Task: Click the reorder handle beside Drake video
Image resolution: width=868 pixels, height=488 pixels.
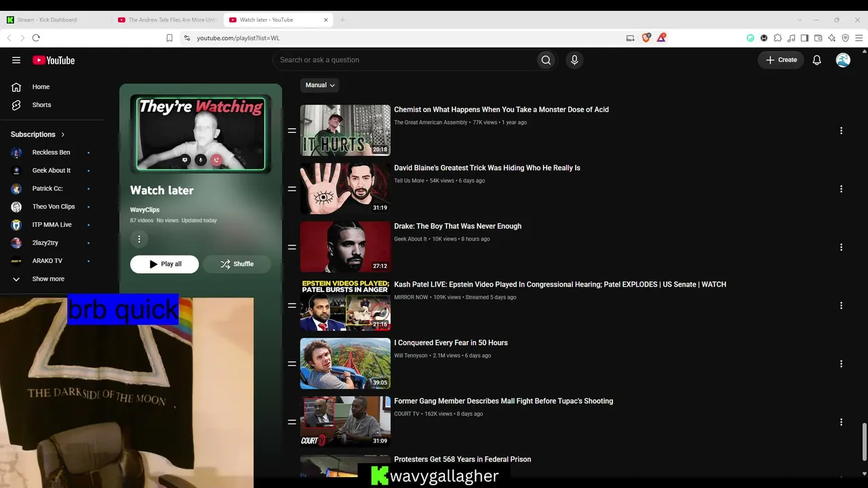Action: pos(292,247)
